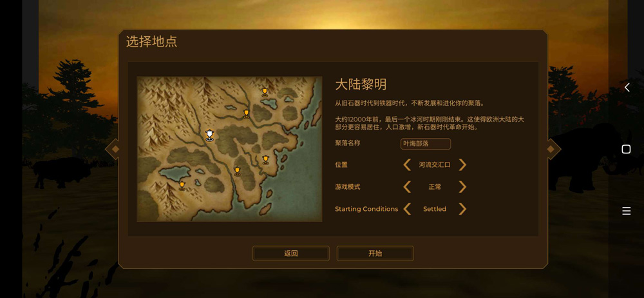Edit the settlement name field 叶烸部落

[426, 144]
